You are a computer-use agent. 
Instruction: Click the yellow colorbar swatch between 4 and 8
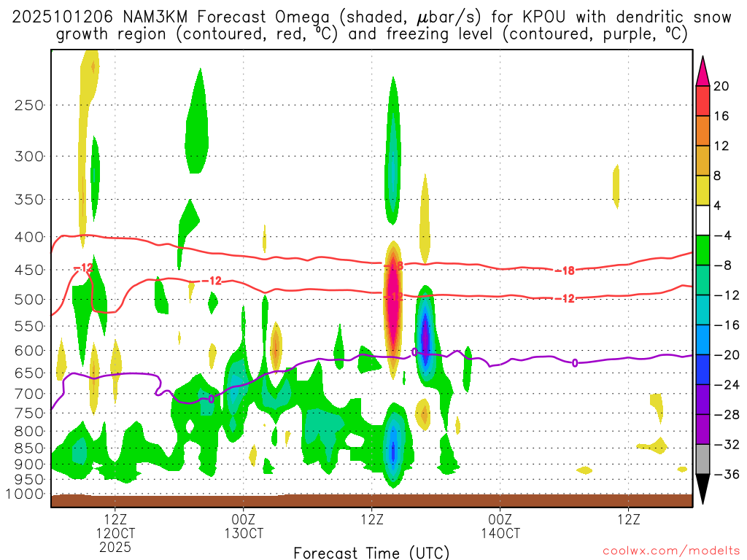703,190
